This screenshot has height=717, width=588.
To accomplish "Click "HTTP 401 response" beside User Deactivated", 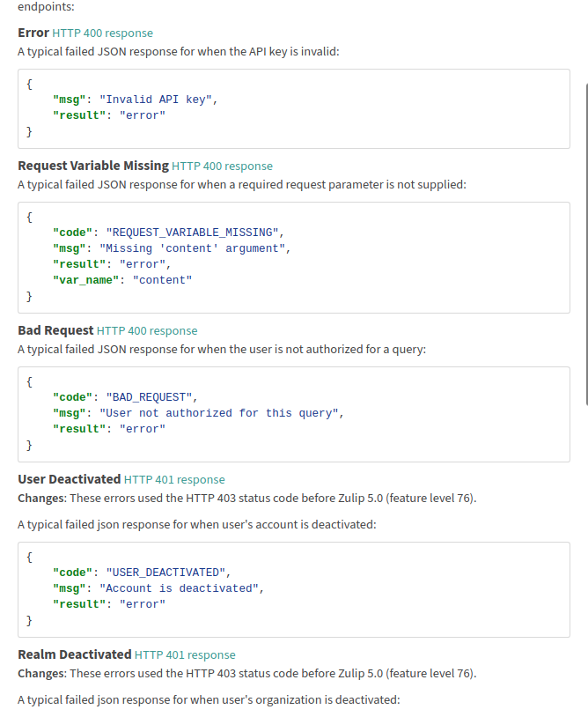I will coord(174,480).
